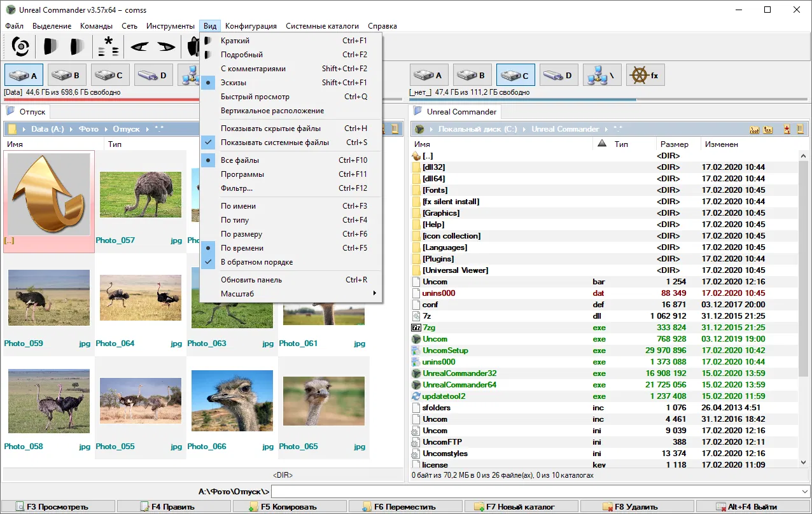812x514 pixels.
Task: Open the Команды menu
Action: [96, 26]
